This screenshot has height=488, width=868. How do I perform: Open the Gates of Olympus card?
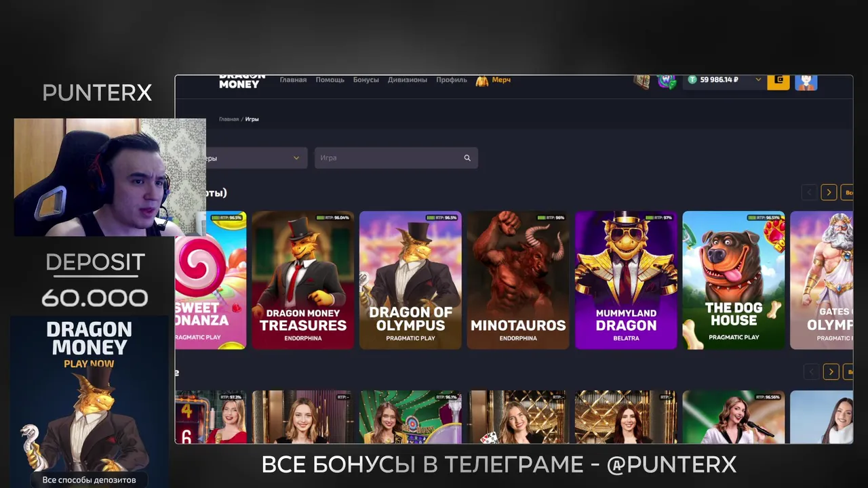point(822,280)
